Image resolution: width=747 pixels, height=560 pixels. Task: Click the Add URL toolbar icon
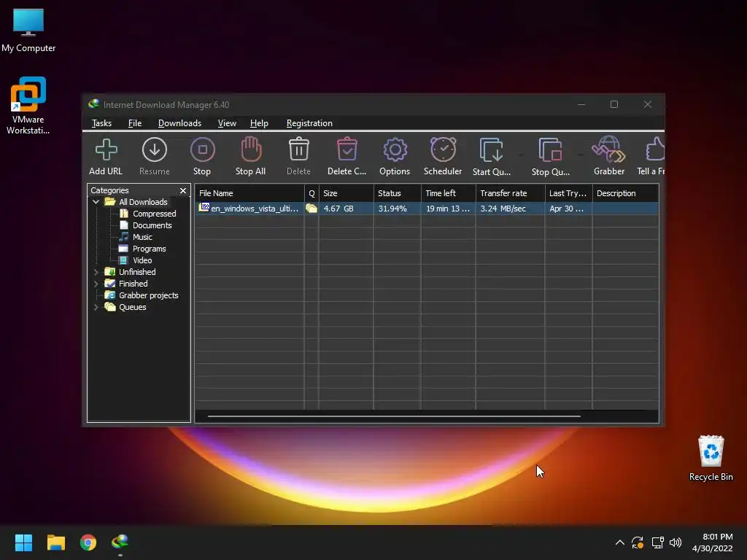(x=106, y=150)
